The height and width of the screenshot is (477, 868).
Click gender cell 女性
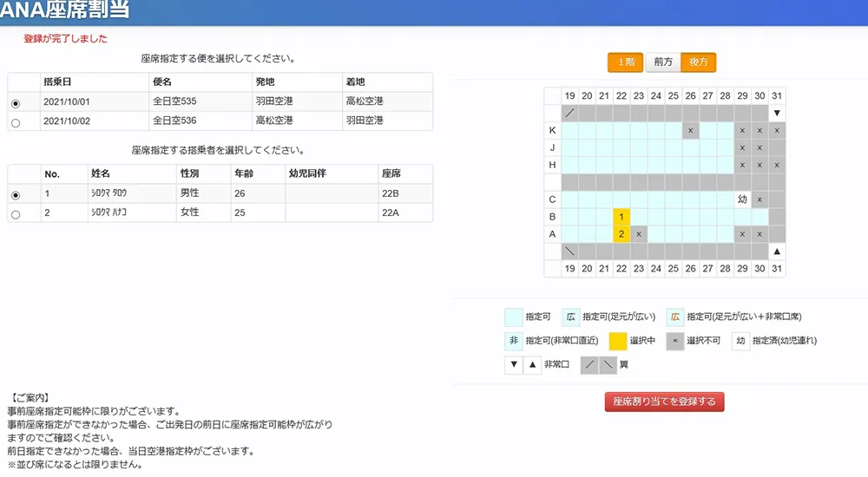tap(190, 212)
